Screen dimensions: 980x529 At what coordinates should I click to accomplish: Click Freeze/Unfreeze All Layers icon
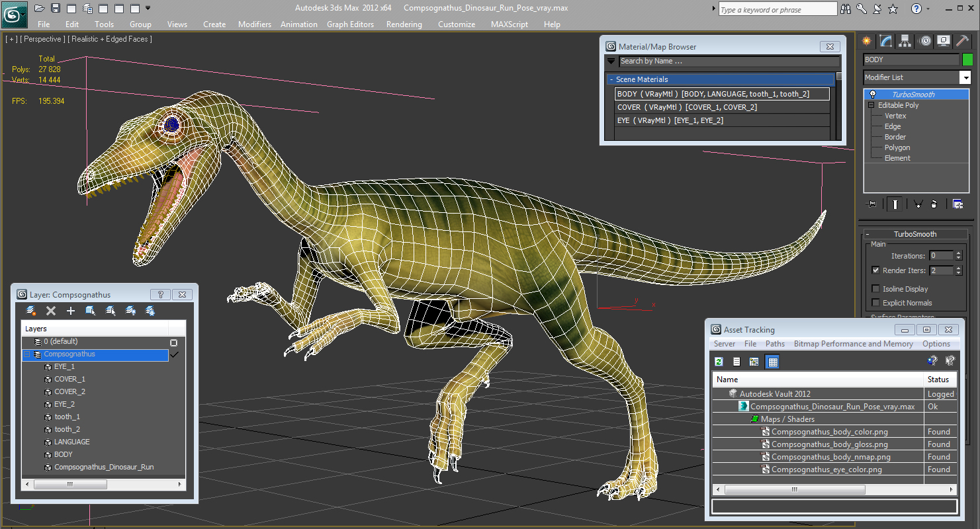(150, 311)
